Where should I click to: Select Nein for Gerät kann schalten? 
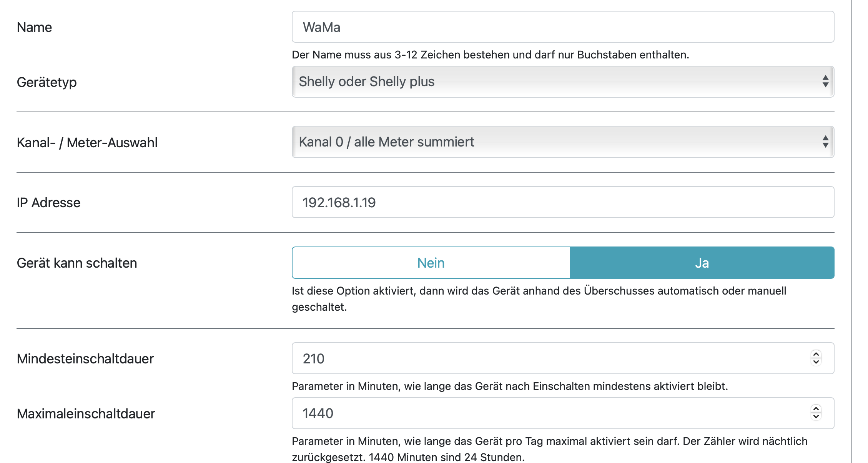431,263
